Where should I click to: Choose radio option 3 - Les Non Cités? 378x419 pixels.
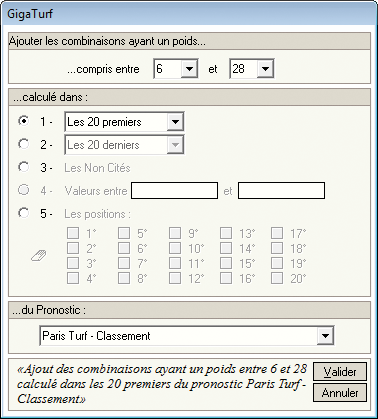point(24,167)
